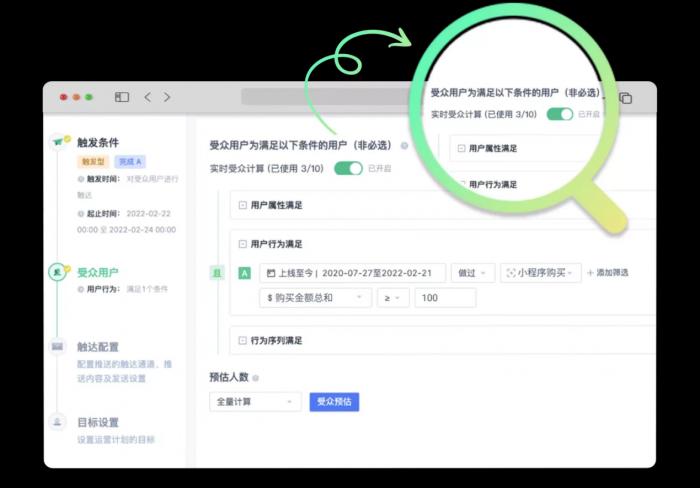The image size is (700, 488).
Task: Expand the 行为序列满足 section
Action: 242,341
